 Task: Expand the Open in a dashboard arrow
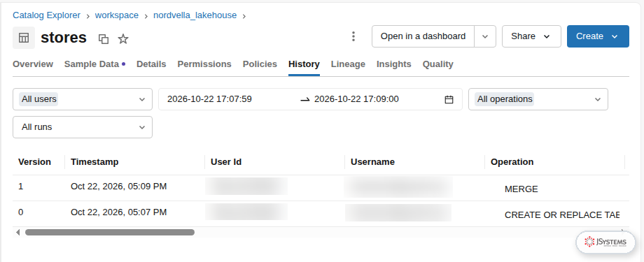click(x=485, y=36)
